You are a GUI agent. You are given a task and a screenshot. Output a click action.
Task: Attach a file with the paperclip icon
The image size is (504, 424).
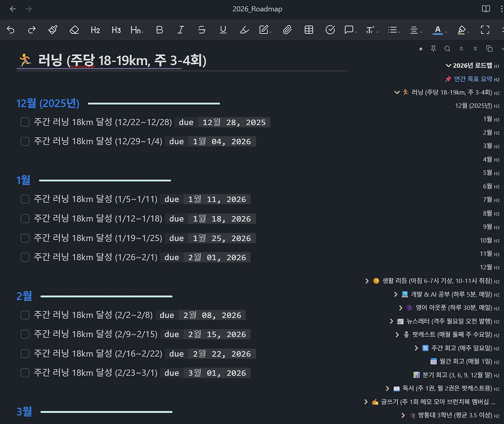287,30
